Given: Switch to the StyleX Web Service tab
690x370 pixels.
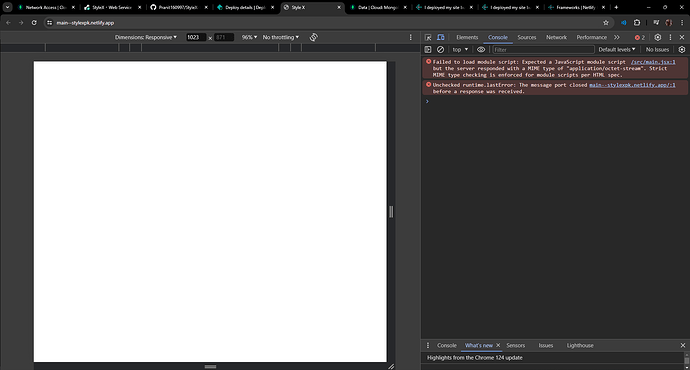Looking at the screenshot, I should tap(111, 7).
